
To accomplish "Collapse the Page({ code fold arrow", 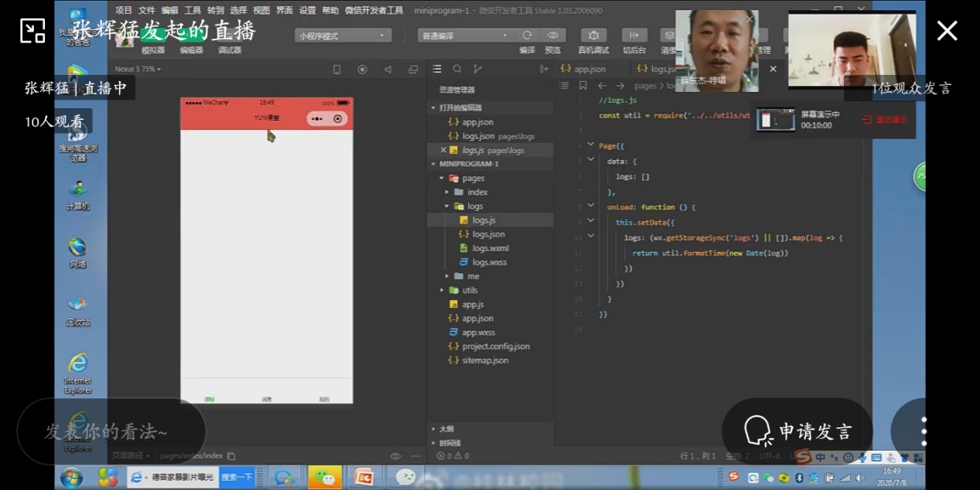I will tap(591, 145).
